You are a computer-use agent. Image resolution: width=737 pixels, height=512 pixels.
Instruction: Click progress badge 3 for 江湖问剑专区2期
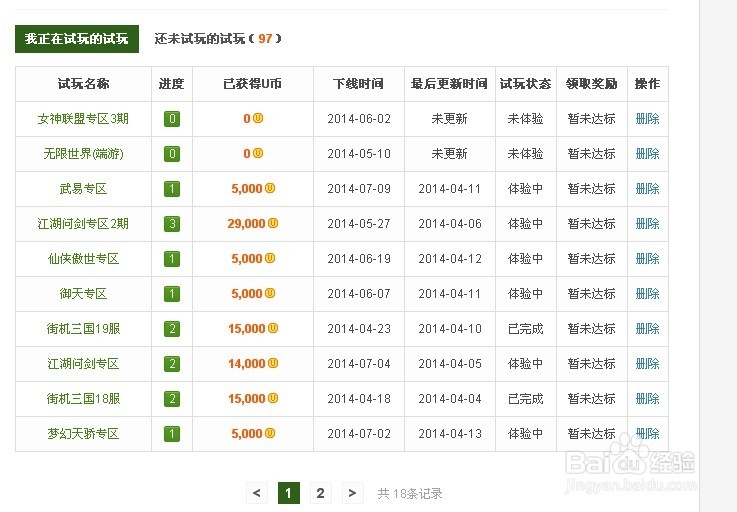tap(172, 224)
